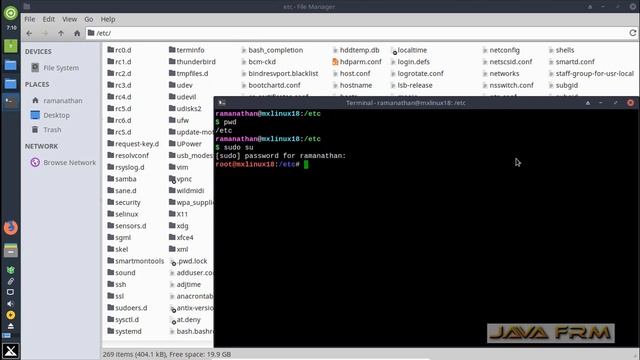Select the udev folder
The width and height of the screenshot is (640, 360).
[180, 85]
